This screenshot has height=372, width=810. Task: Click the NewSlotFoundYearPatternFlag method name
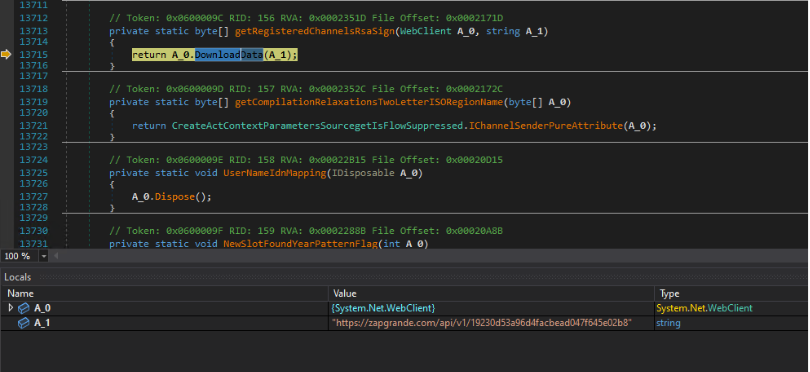point(301,244)
